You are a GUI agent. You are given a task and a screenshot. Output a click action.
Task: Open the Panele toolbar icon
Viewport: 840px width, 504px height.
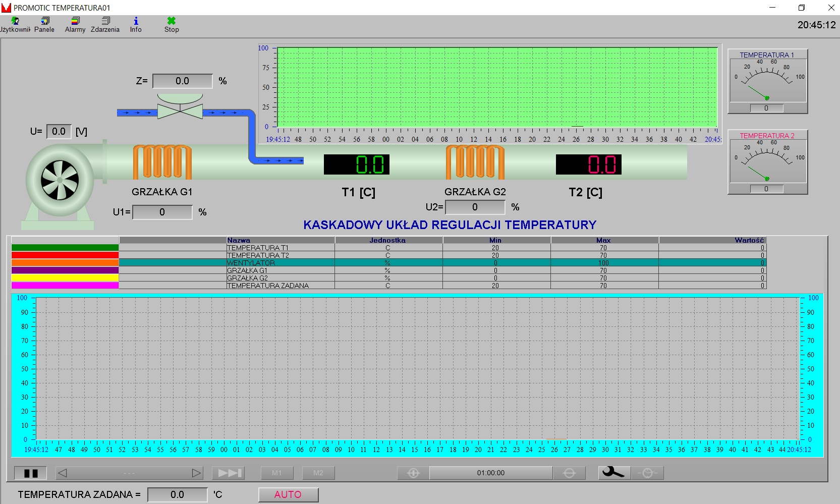(45, 21)
